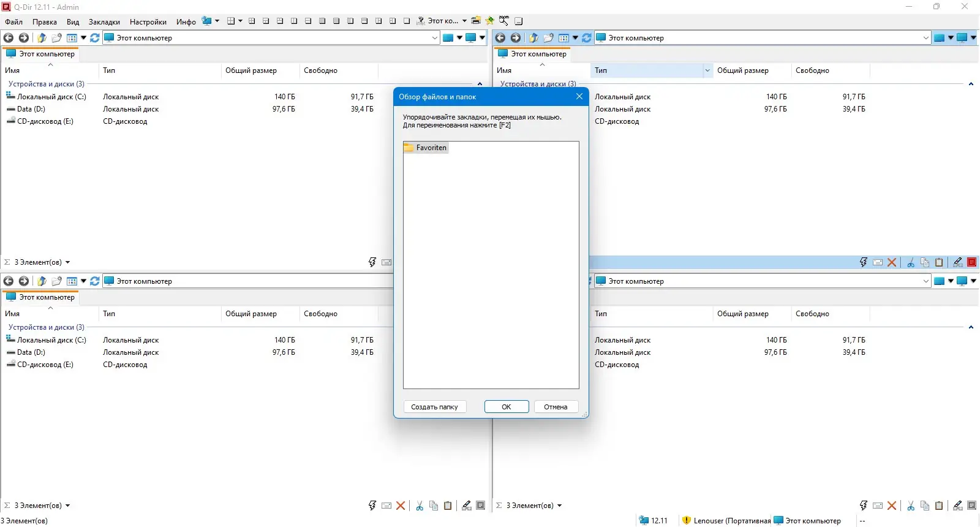Collapse the 'Устройства и диски' group in top-left pane
The image size is (980, 527).
(x=480, y=84)
